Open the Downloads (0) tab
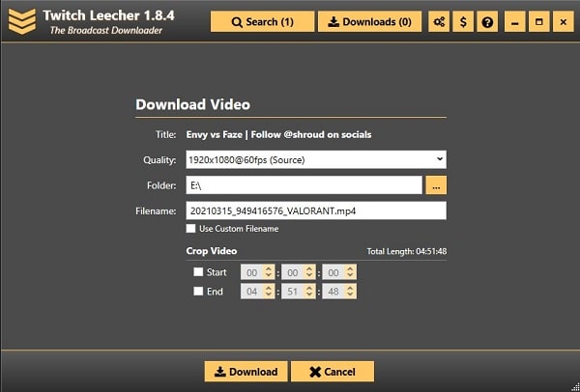The width and height of the screenshot is (580, 392). pos(369,22)
